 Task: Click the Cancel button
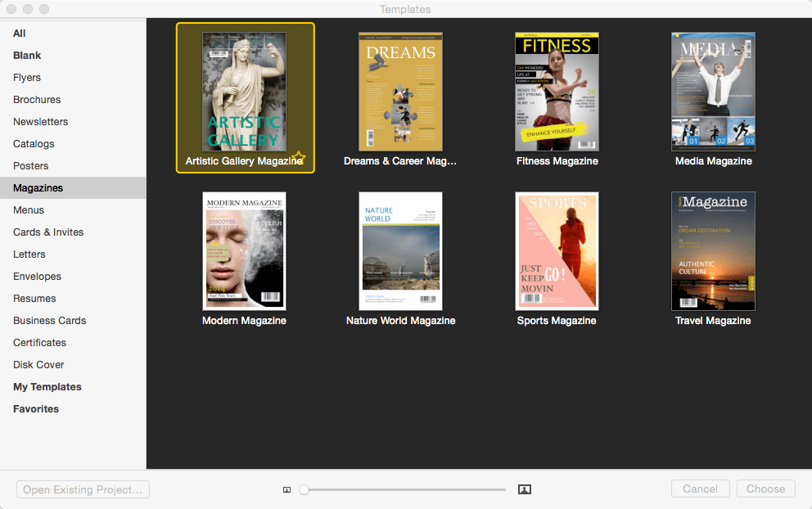pos(700,489)
